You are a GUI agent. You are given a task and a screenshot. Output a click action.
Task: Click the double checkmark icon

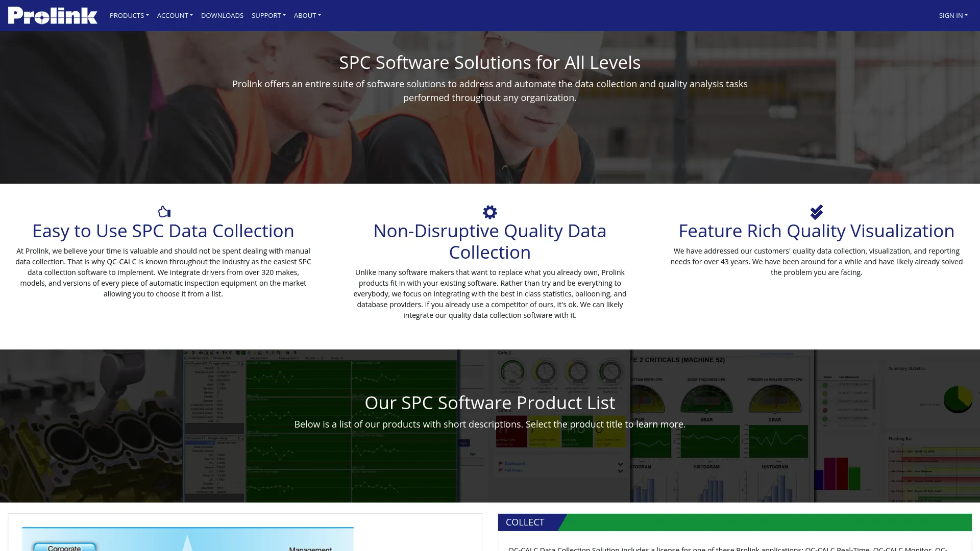pos(817,212)
